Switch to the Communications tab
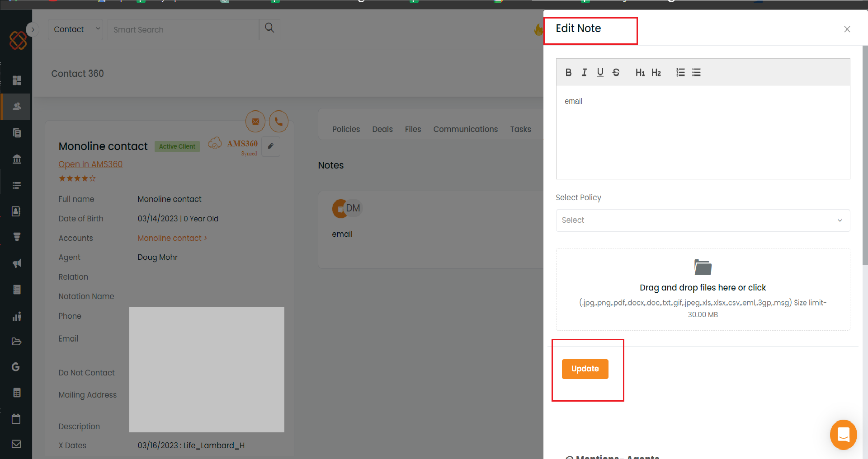Screen dimensions: 868x459 point(466,129)
